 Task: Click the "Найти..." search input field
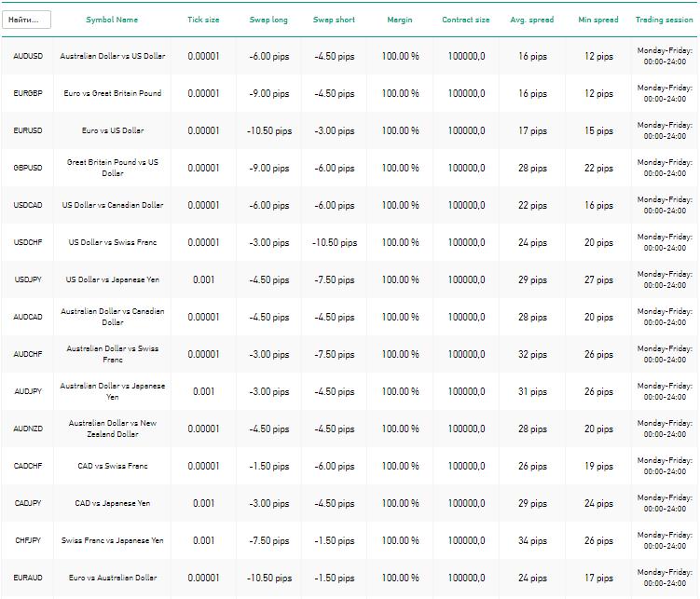26,20
